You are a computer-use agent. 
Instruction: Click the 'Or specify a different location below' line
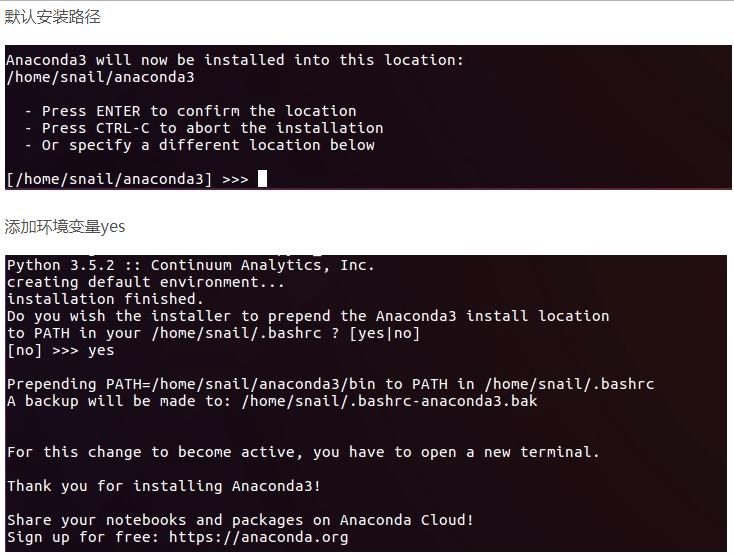click(x=200, y=145)
